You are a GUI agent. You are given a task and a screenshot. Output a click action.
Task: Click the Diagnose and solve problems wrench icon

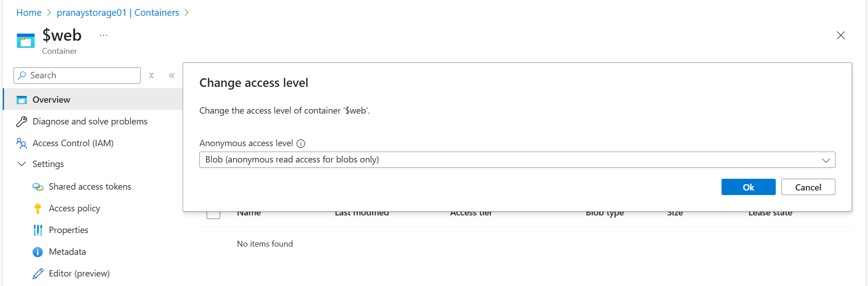(21, 121)
